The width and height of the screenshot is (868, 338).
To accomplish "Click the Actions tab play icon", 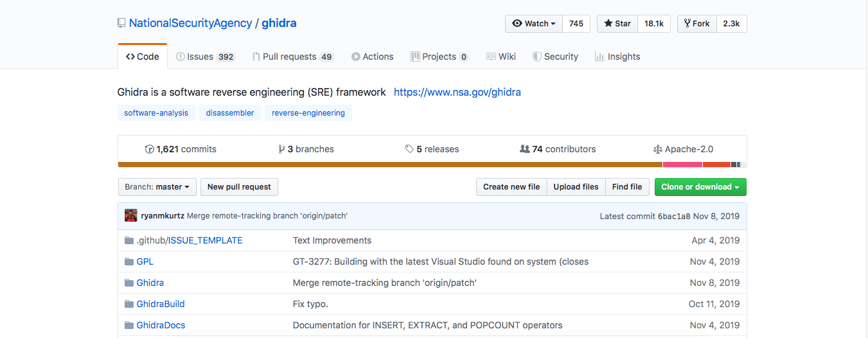I will [x=356, y=57].
